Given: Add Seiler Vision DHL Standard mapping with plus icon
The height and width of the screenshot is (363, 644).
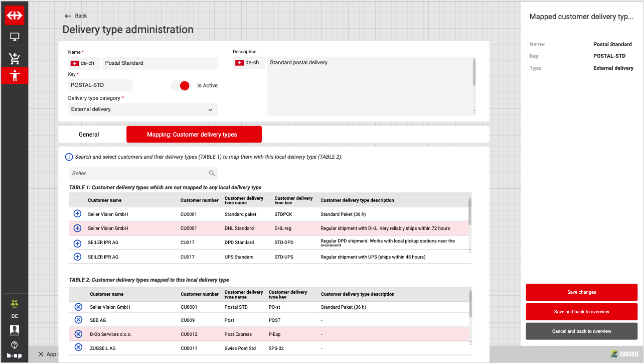Looking at the screenshot, I should [77, 228].
